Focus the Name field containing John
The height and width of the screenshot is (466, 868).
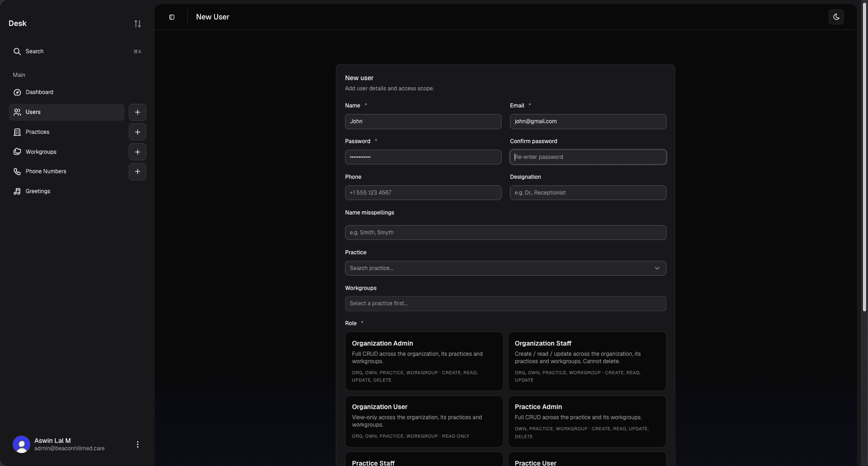(x=423, y=121)
